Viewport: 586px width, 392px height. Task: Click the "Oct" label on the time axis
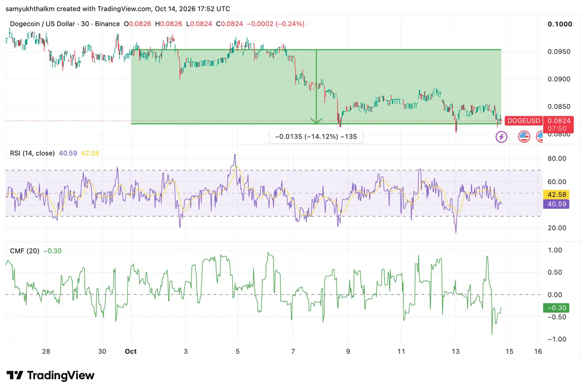[x=131, y=351]
